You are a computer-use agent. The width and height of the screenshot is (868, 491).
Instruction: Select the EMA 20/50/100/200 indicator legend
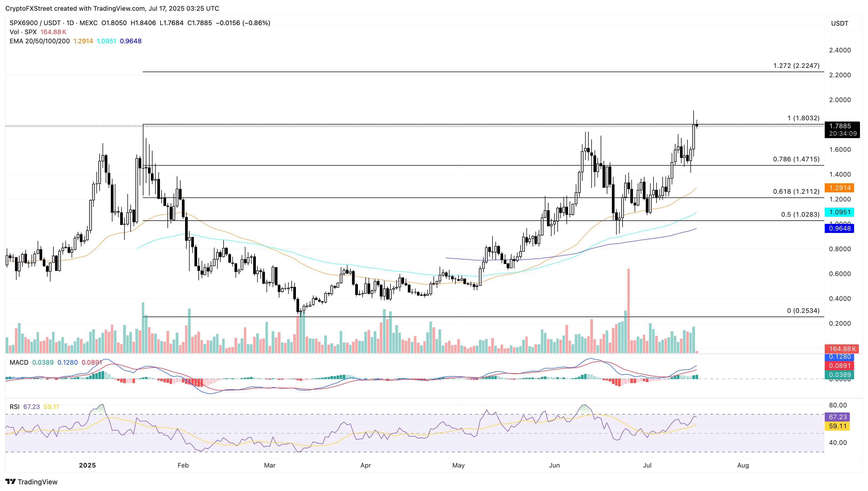40,41
